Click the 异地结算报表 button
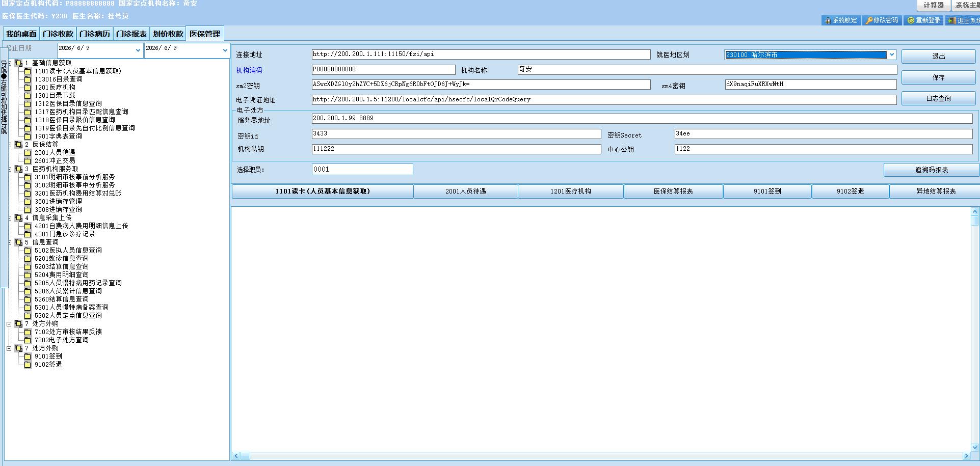Screen dimensions: 980x466 tap(935, 191)
